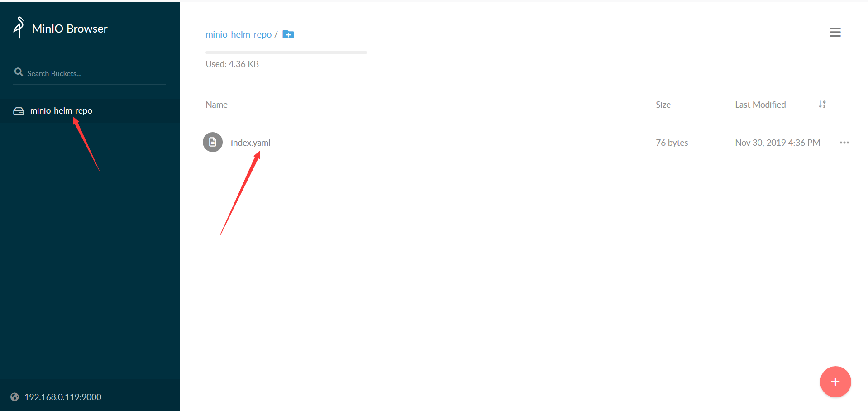The height and width of the screenshot is (411, 868).
Task: Click the Used: 4.36 KB label
Action: click(232, 64)
